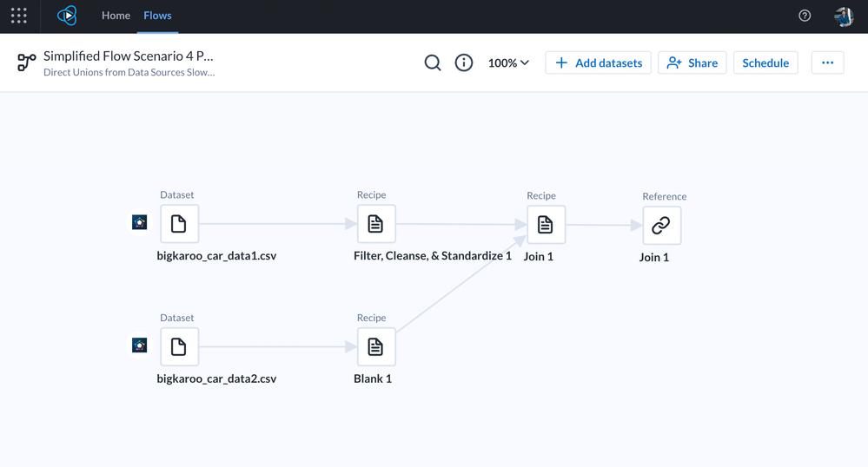Switch to the Flows tab
The height and width of the screenshot is (467, 868).
(157, 16)
